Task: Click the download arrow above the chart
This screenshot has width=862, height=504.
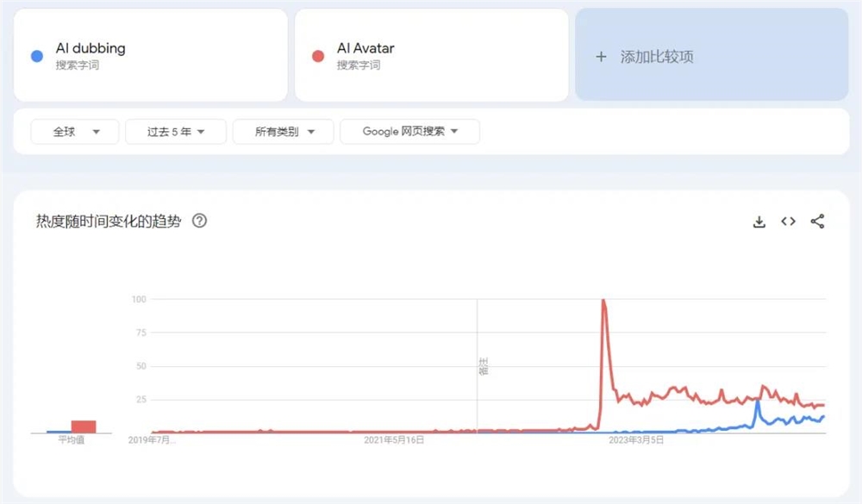Action: pyautogui.click(x=759, y=221)
